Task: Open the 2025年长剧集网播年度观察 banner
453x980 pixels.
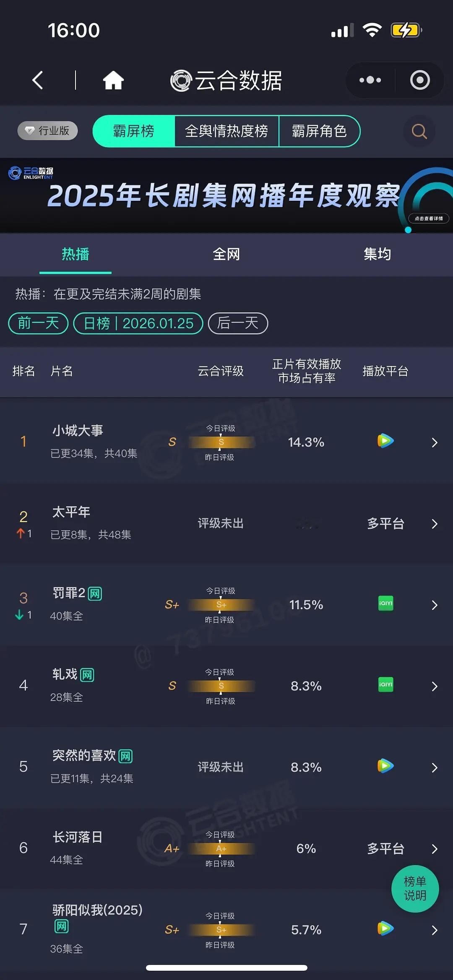Action: [x=226, y=194]
